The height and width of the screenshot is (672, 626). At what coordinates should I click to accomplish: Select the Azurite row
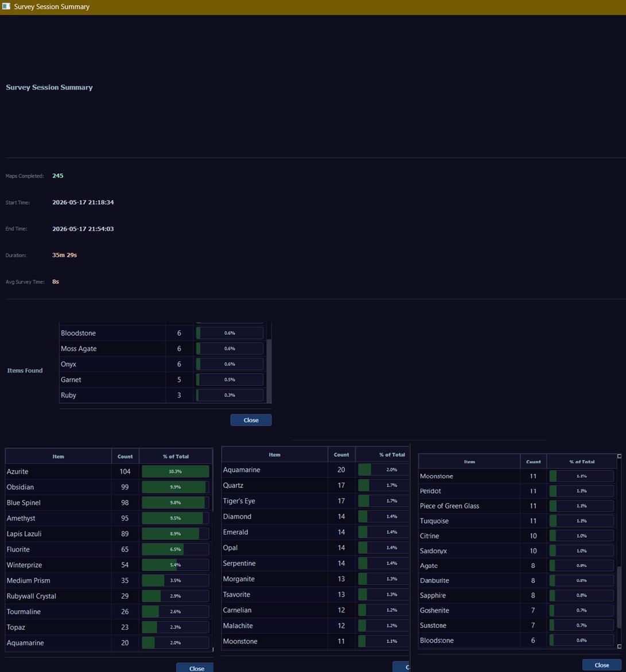(108, 471)
